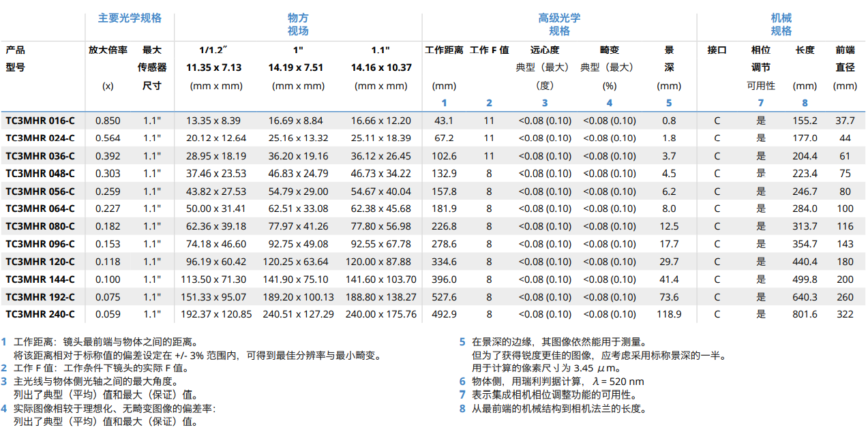The image size is (868, 432).
Task: Click footnote reference 5 under 景深 header
Action: click(x=669, y=103)
